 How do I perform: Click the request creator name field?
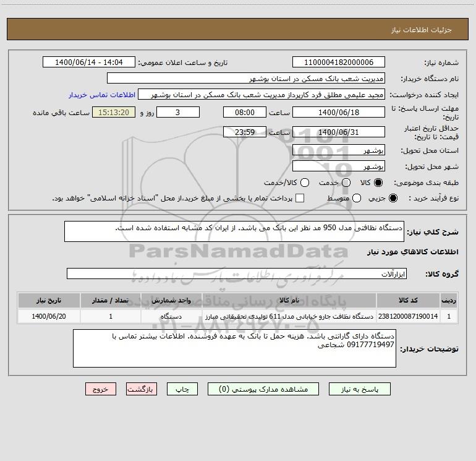point(261,94)
